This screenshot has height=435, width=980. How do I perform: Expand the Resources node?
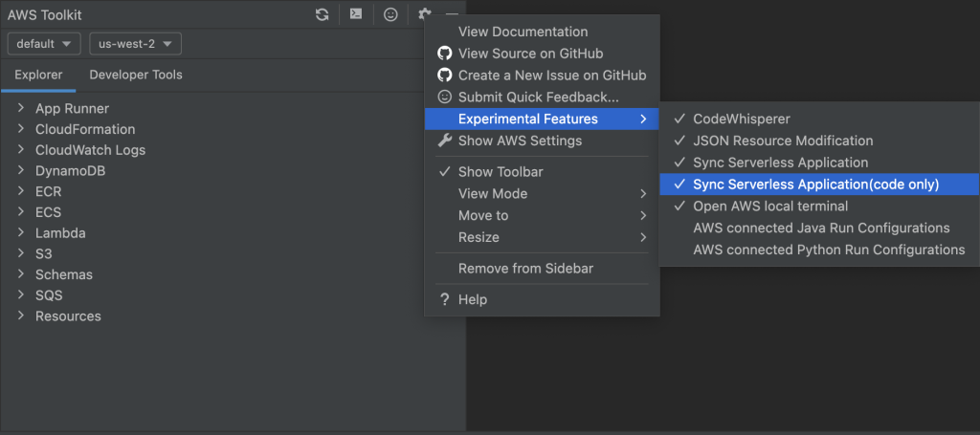21,315
